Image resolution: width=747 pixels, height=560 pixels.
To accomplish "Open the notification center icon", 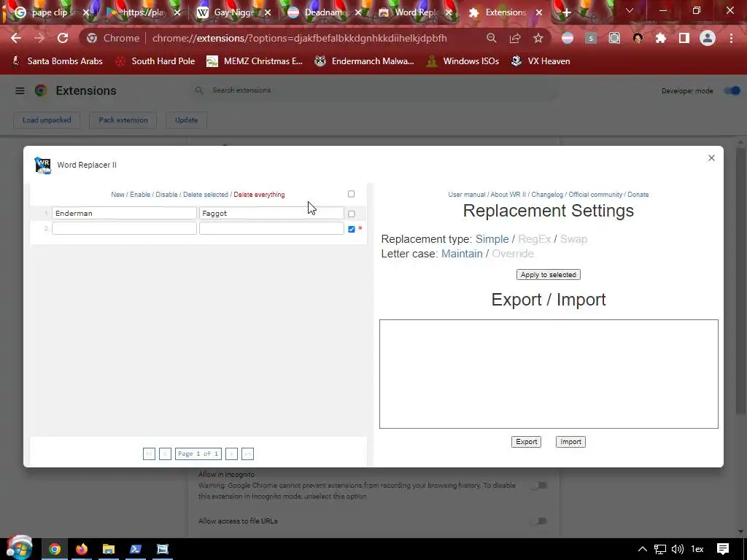I will pyautogui.click(x=723, y=549).
